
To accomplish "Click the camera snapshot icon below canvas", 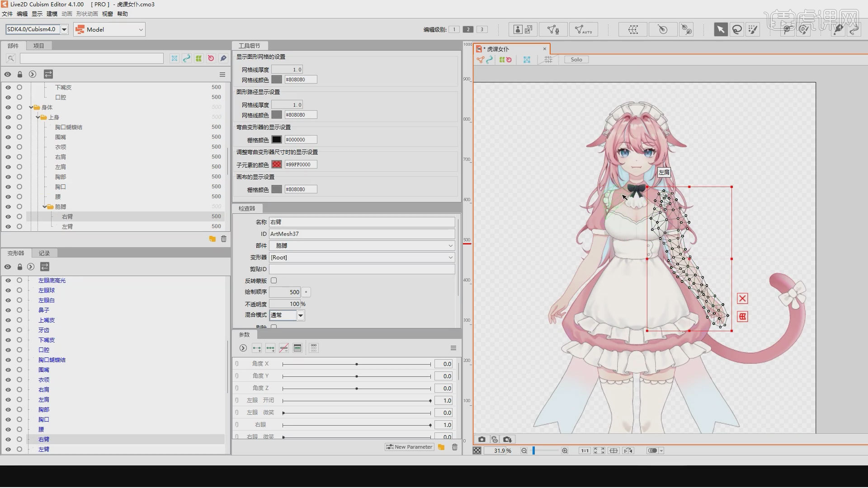I will coord(482,439).
